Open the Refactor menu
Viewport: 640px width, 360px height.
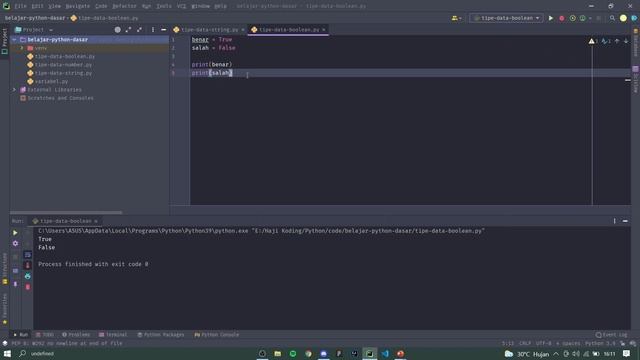click(124, 6)
